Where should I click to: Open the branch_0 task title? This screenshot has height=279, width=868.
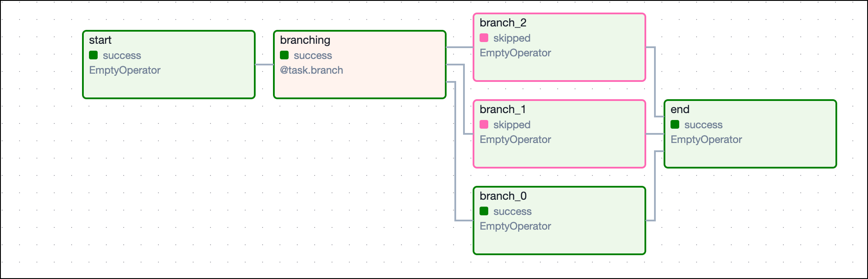click(503, 196)
